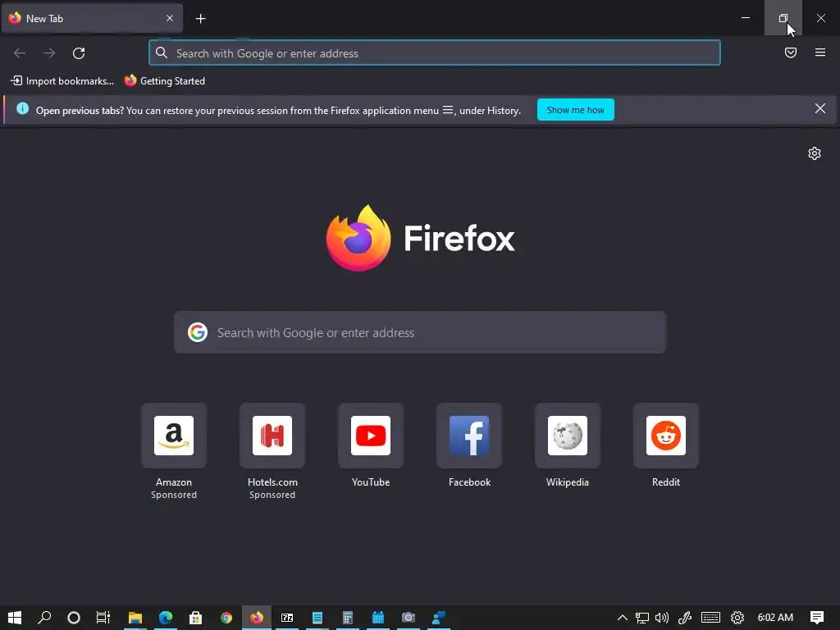Select Firefox icon in the taskbar
This screenshot has width=840, height=630.
point(257,618)
